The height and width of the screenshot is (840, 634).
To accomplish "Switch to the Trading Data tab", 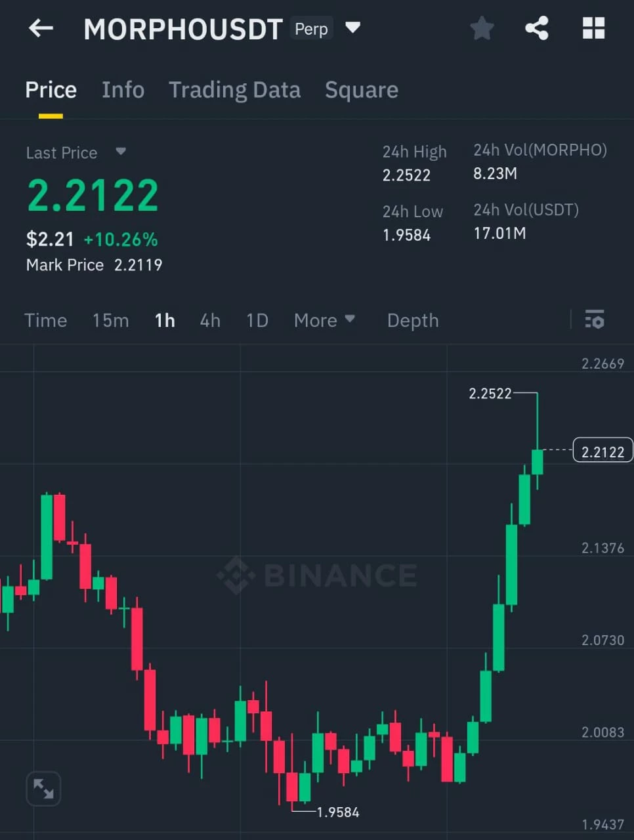I will 234,90.
